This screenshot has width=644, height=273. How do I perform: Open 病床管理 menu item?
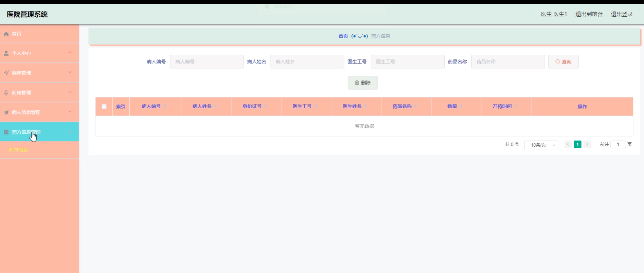pyautogui.click(x=39, y=73)
